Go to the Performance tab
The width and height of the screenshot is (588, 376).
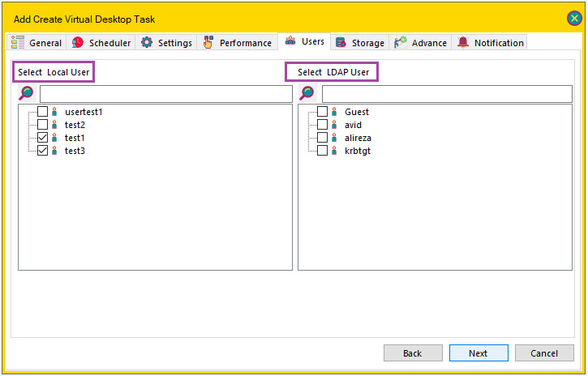pyautogui.click(x=238, y=43)
